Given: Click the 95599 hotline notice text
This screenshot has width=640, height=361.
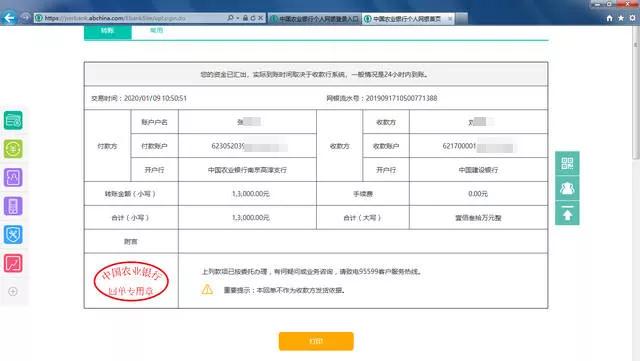Looking at the screenshot, I should (x=311, y=272).
